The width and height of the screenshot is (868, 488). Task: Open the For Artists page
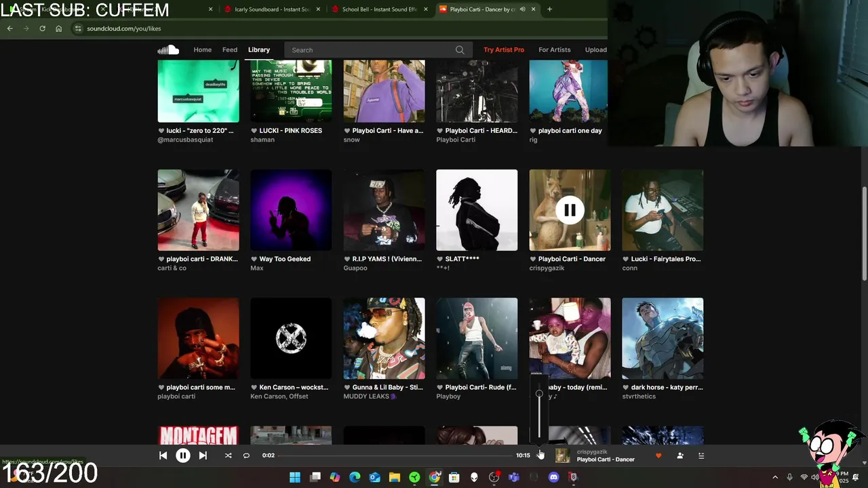(x=555, y=49)
